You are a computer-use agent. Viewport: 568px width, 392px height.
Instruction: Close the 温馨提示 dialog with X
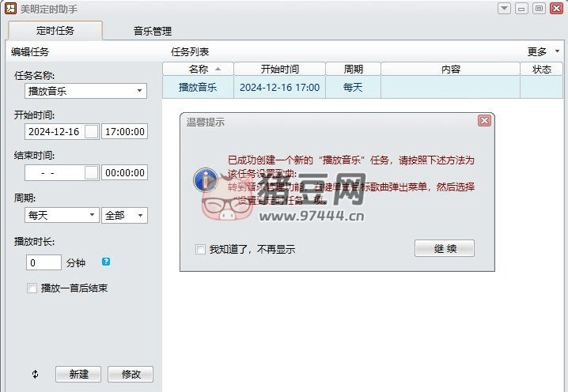click(x=484, y=121)
